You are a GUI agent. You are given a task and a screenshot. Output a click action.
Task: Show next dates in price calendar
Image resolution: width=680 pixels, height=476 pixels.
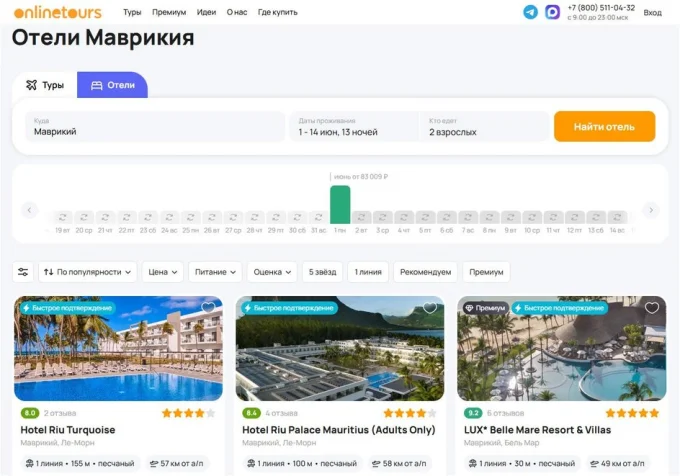[651, 210]
